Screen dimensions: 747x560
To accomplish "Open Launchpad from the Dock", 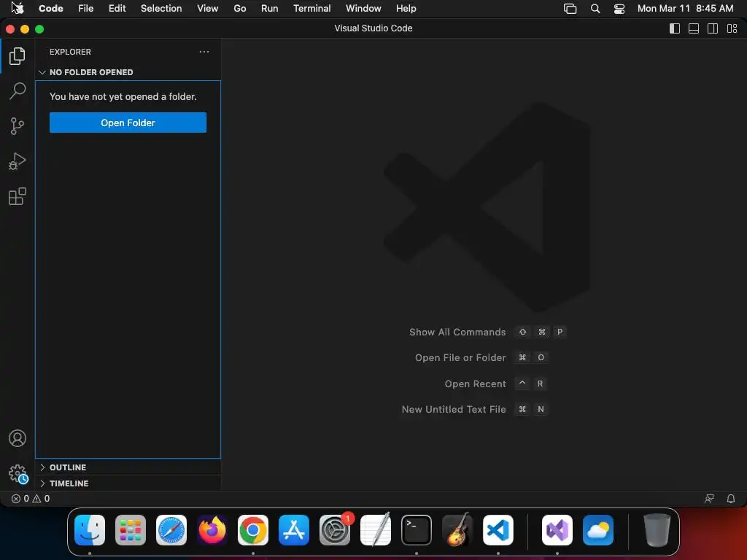I will pyautogui.click(x=131, y=530).
